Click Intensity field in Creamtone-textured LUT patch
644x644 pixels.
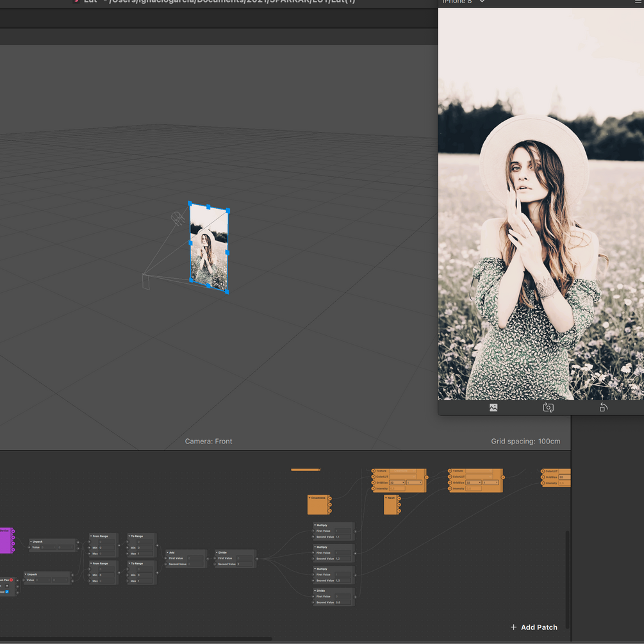click(x=397, y=489)
